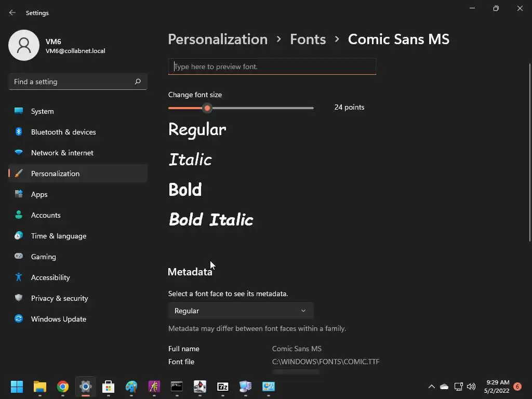Viewport: 532px width, 399px height.
Task: Open the Accounts person icon
Action: coord(19,215)
